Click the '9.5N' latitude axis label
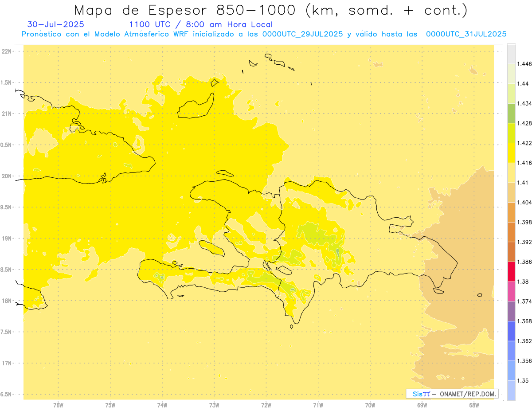 pos(7,207)
